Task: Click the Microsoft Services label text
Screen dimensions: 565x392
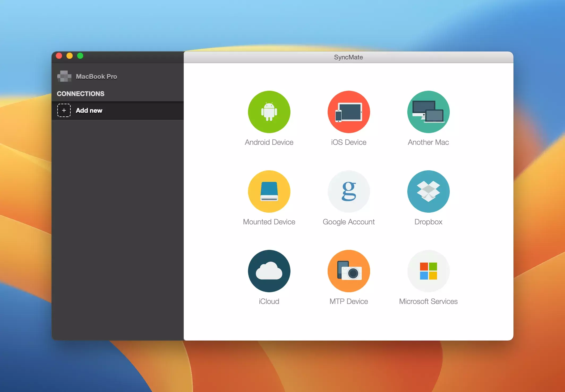Action: pos(428,302)
